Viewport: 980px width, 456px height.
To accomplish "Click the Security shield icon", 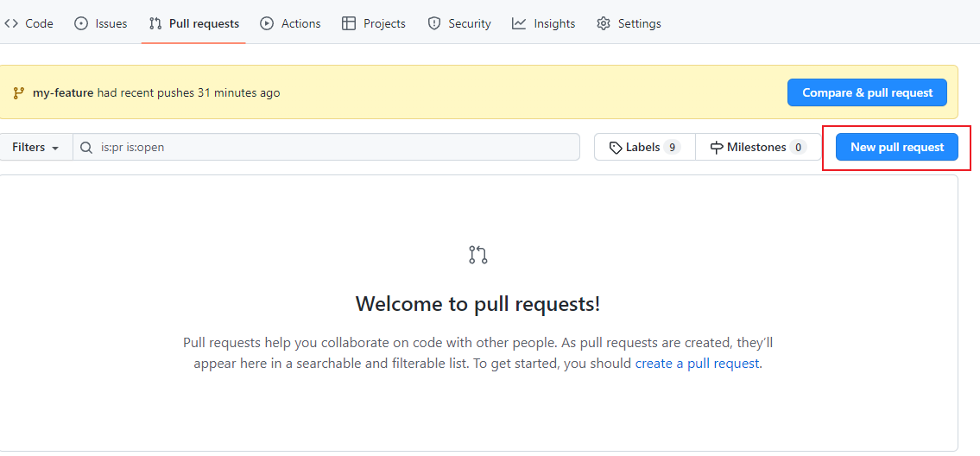I will (434, 23).
